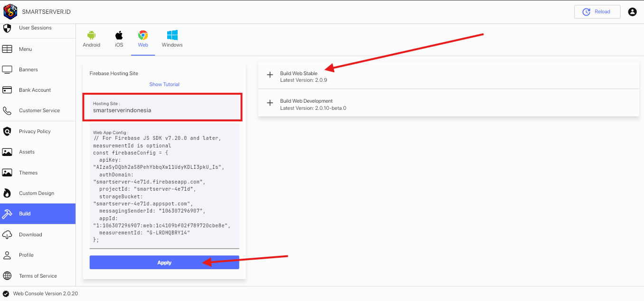Switch to the Windows tab label
Image resolution: width=644 pixels, height=301 pixels.
(172, 45)
